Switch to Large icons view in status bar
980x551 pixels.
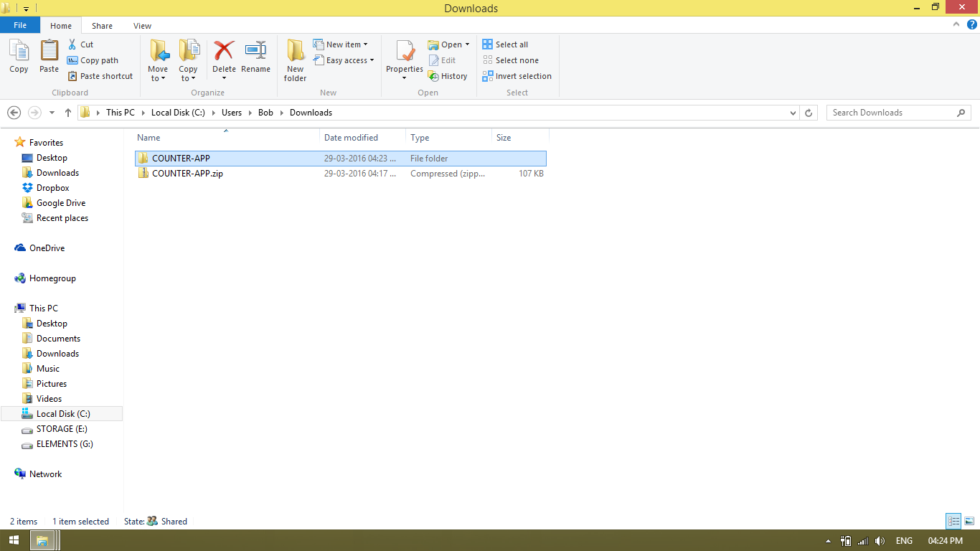coord(969,522)
